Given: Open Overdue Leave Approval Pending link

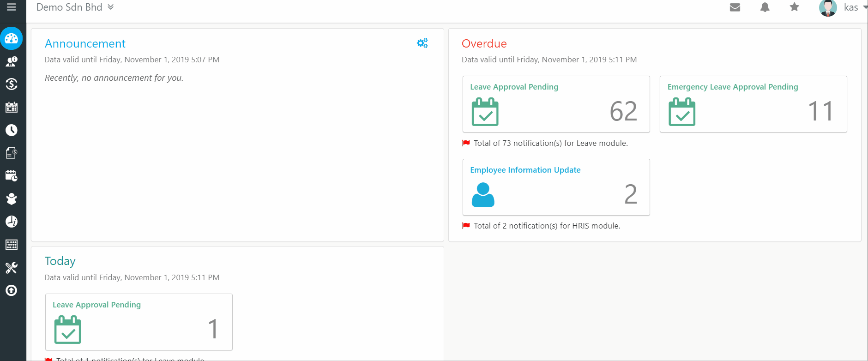Looking at the screenshot, I should point(514,87).
